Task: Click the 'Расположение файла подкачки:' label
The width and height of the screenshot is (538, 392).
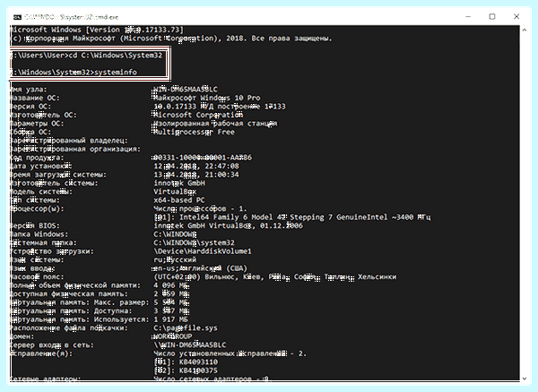Action: 69,327
